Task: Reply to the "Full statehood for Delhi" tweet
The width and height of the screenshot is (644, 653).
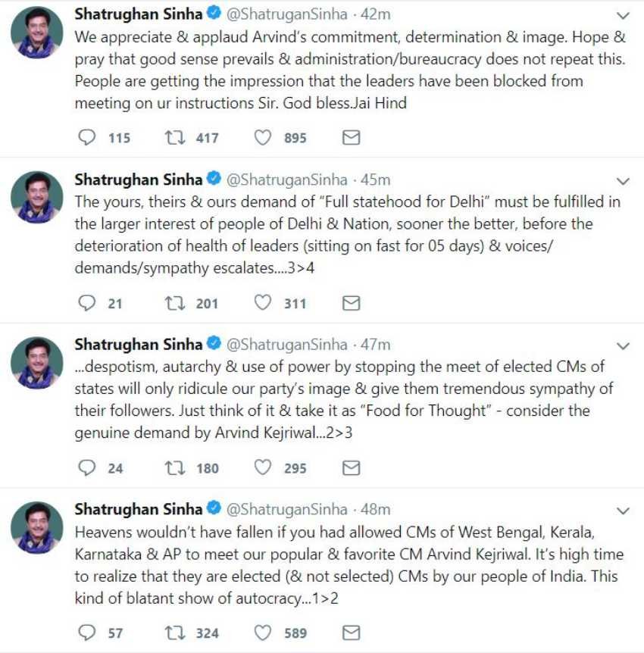Action: point(88,303)
